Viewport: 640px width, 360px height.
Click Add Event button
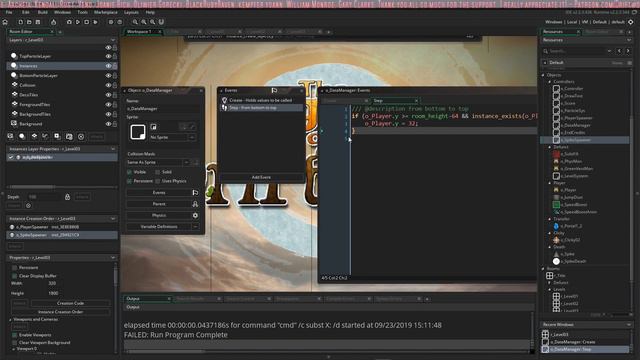tap(261, 177)
